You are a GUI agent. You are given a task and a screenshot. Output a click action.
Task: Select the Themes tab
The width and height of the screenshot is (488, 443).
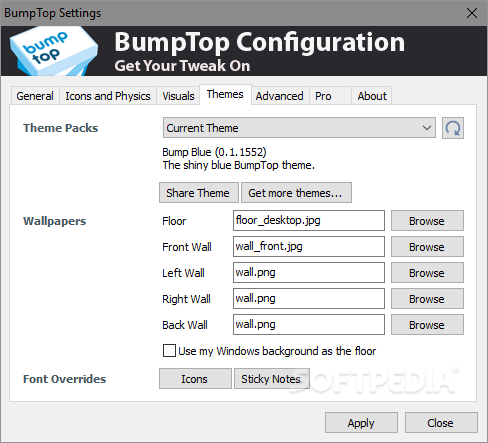225,94
